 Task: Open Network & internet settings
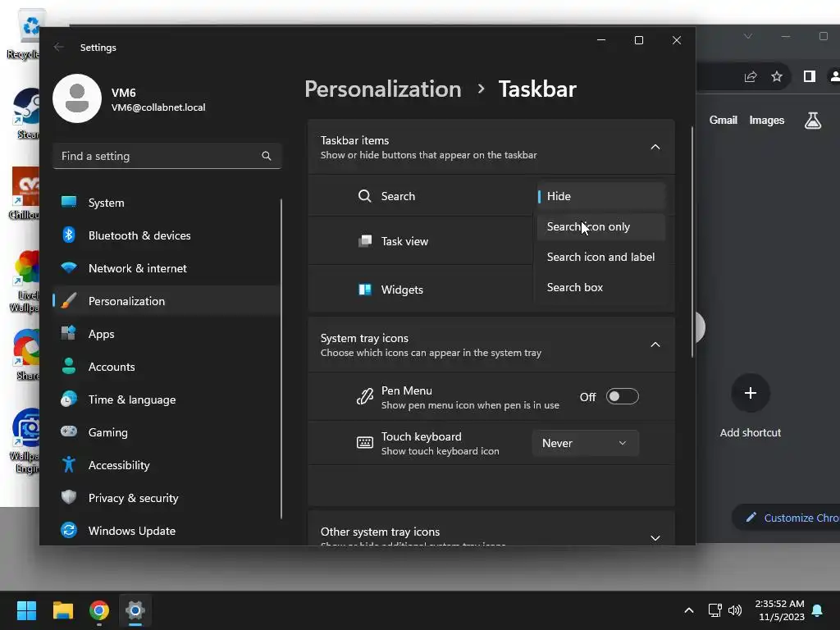tap(166, 268)
